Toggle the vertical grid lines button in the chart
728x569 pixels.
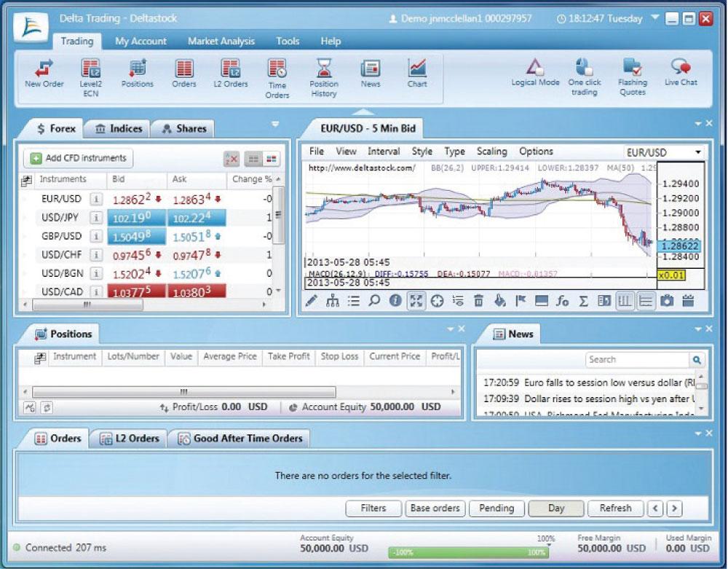coord(625,301)
